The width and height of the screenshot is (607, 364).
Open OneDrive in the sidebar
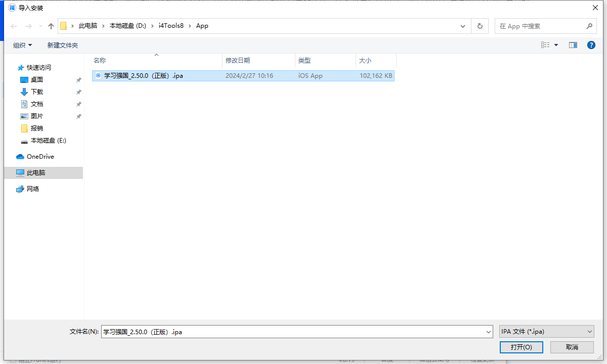(x=40, y=157)
